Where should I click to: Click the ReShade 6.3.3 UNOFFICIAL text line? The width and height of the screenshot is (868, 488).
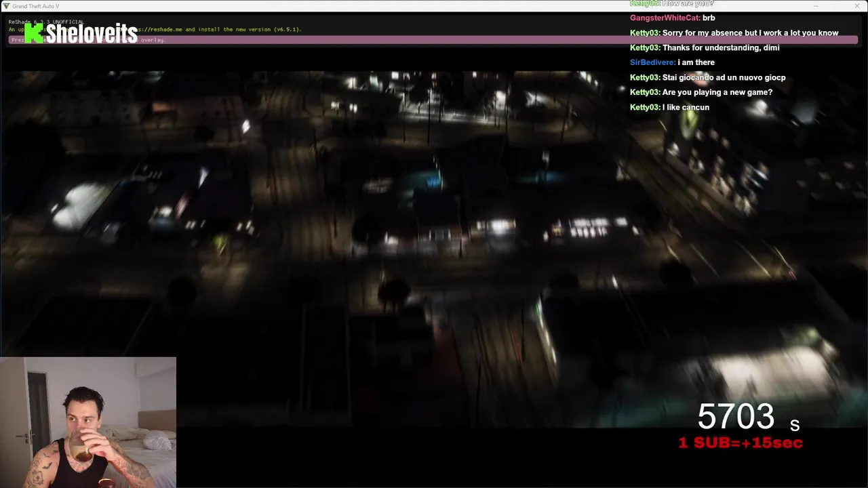pyautogui.click(x=46, y=22)
